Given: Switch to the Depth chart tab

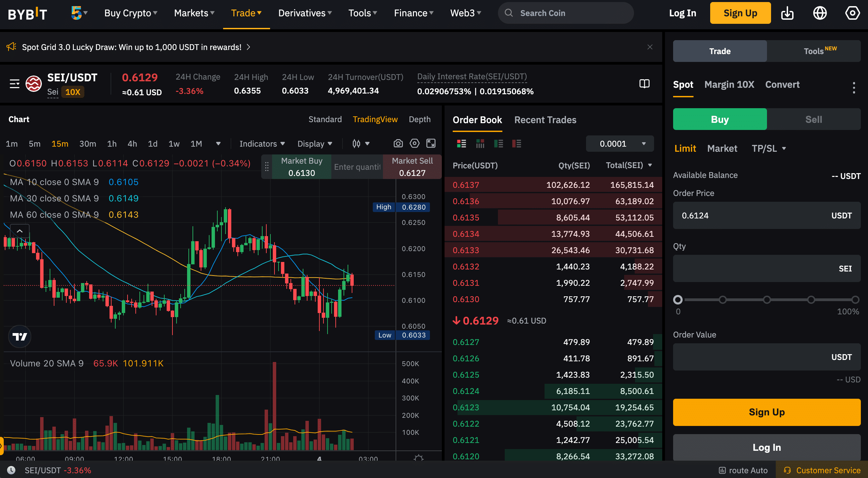Looking at the screenshot, I should 419,119.
